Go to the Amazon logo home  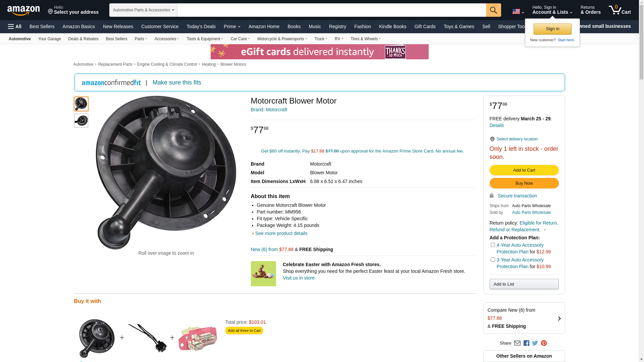tap(23, 10)
